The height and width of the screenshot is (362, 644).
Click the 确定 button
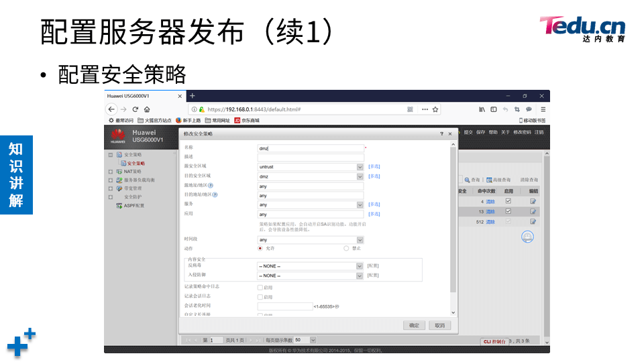[414, 326]
